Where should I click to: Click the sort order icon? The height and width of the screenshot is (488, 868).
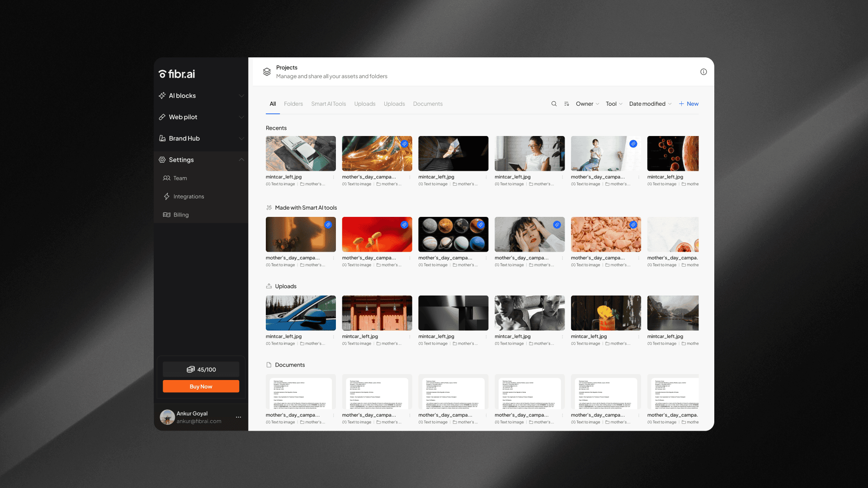pyautogui.click(x=566, y=104)
